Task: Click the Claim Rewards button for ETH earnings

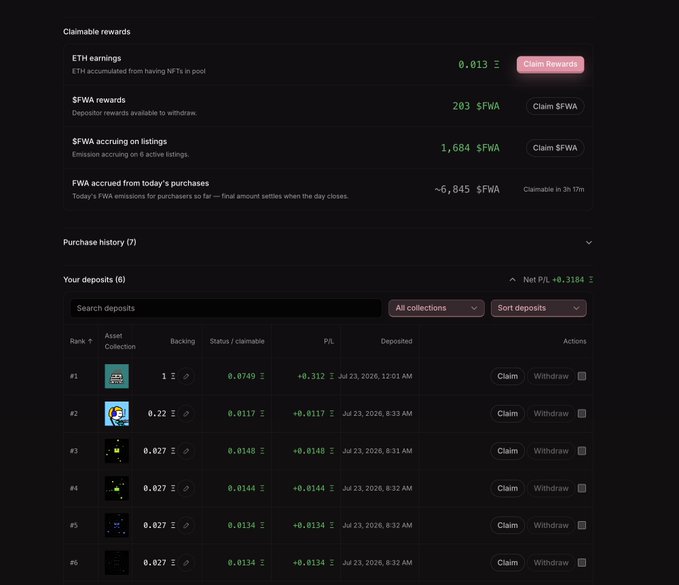Action: point(550,64)
